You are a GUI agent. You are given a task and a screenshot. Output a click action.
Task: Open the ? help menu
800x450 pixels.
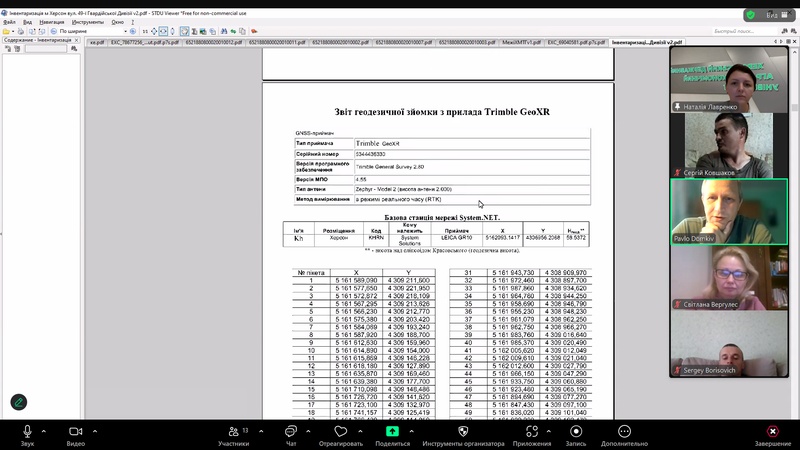[x=133, y=22]
